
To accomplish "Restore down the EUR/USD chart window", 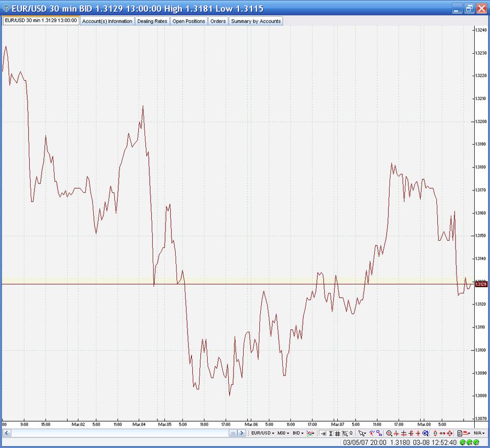I will coord(469,9).
